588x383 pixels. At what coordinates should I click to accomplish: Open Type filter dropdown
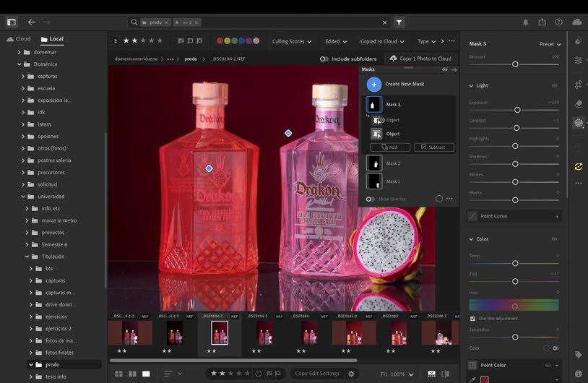(x=426, y=41)
